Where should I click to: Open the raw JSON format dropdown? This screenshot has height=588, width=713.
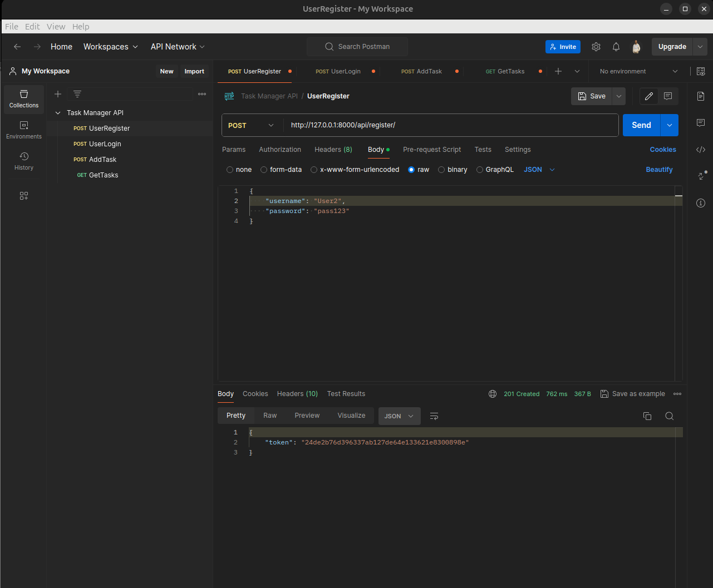[539, 170]
